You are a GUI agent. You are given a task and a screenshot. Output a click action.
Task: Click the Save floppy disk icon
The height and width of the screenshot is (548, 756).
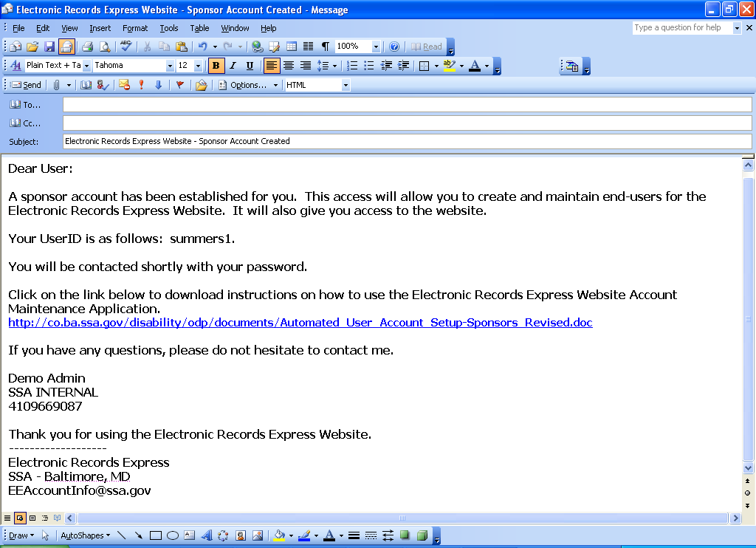(x=49, y=47)
